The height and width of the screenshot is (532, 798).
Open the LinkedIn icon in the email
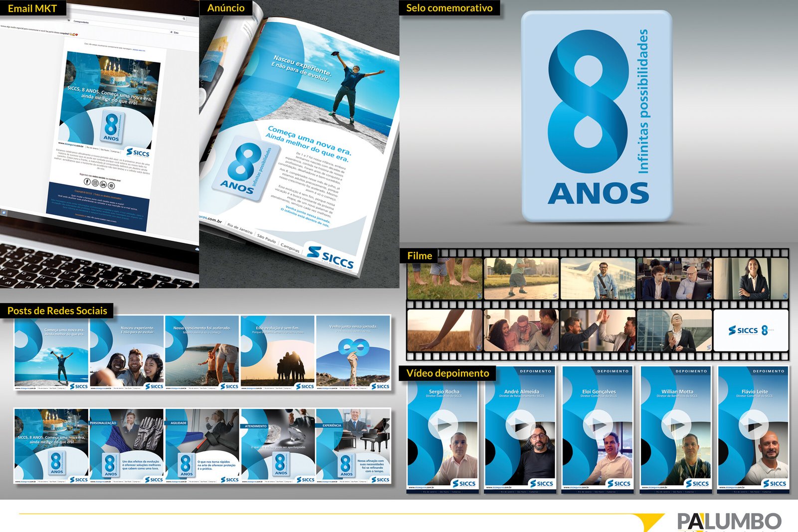103,184
